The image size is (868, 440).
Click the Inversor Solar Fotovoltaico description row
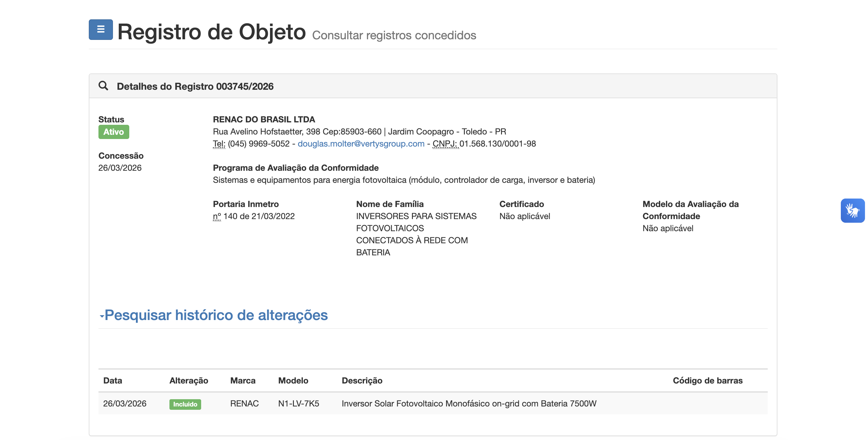pos(469,403)
